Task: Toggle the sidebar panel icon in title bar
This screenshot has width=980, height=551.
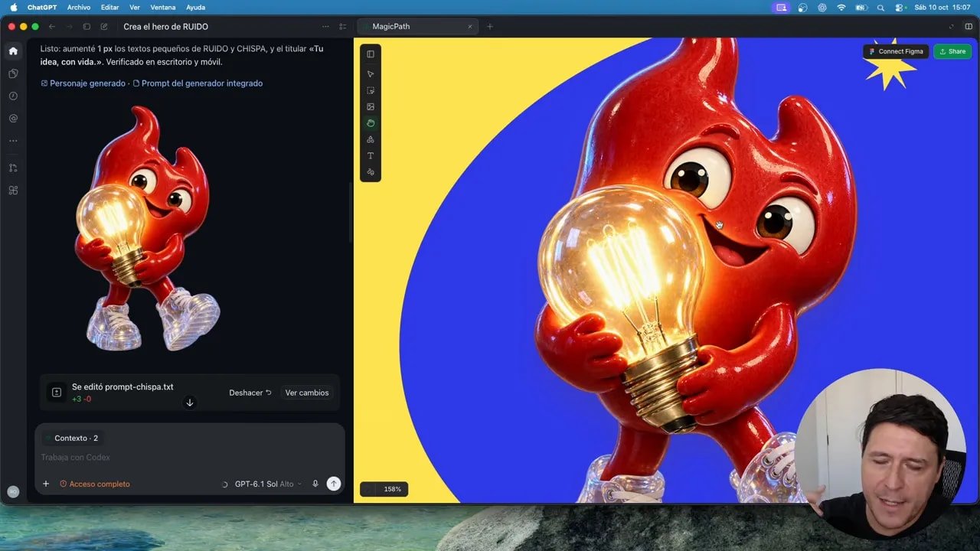Action: tap(87, 27)
